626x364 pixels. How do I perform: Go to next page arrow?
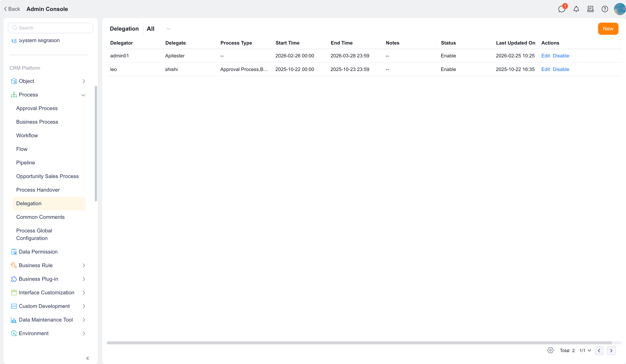point(611,350)
